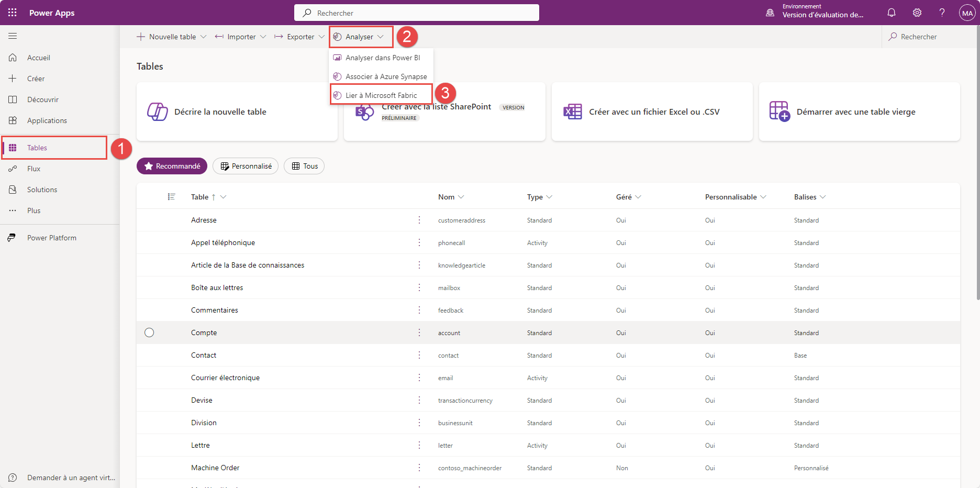Open the notifications bell

tap(892, 13)
